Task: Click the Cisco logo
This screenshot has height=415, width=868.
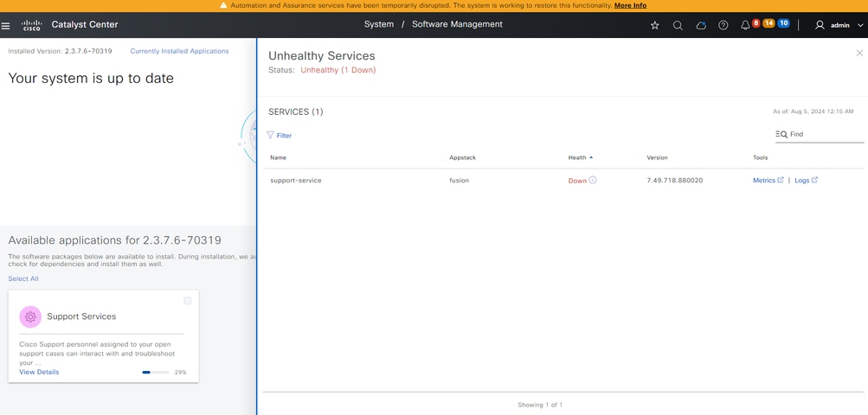Action: [x=31, y=25]
